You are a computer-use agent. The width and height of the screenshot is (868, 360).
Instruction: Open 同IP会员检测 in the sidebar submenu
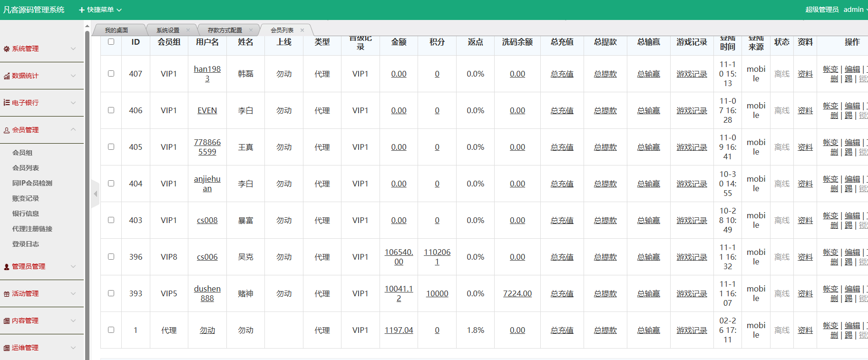(32, 183)
